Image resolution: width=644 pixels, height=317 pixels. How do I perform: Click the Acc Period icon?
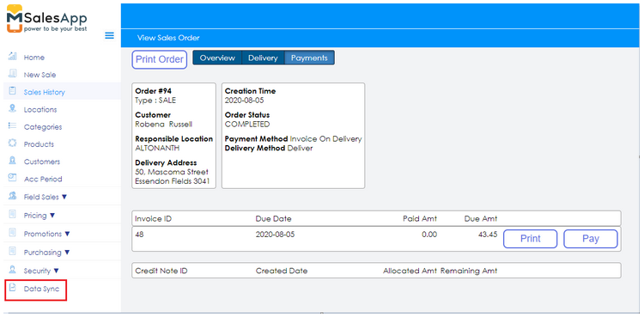pyautogui.click(x=13, y=178)
